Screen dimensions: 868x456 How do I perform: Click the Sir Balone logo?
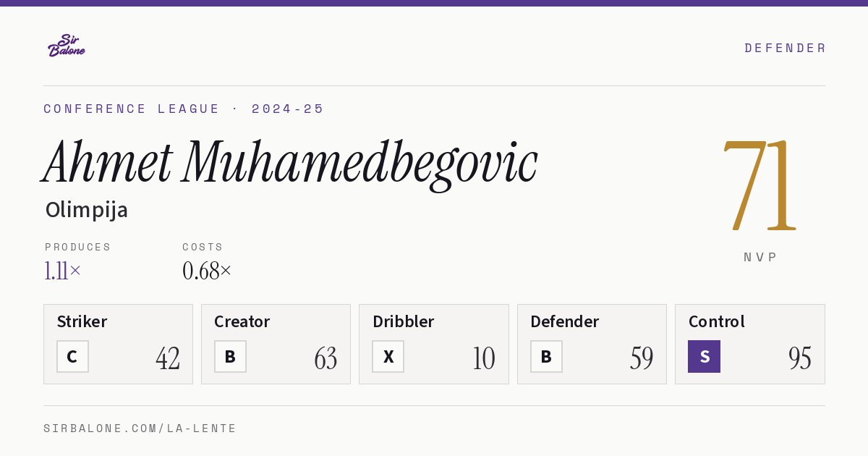[67, 46]
